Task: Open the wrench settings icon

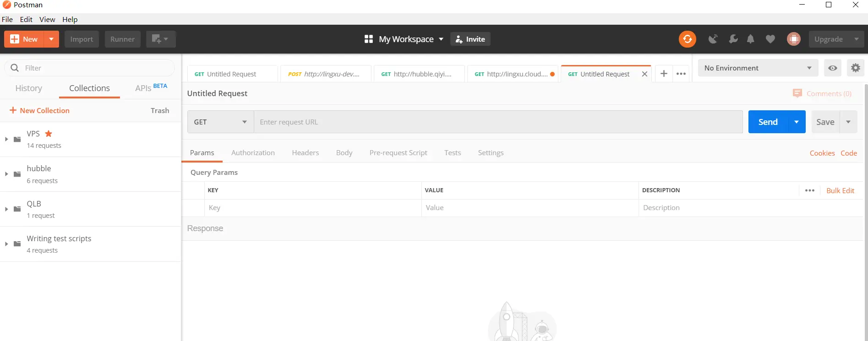Action: [733, 39]
